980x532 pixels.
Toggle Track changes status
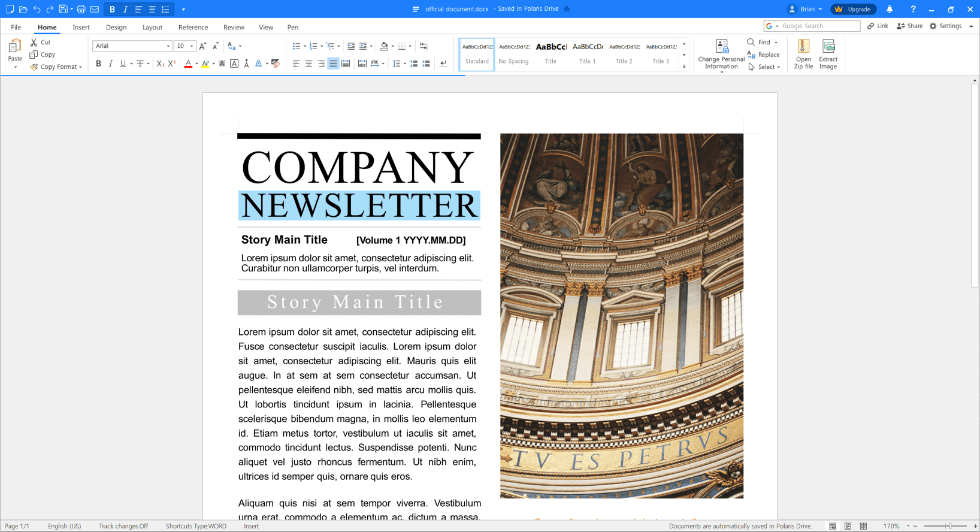123,526
